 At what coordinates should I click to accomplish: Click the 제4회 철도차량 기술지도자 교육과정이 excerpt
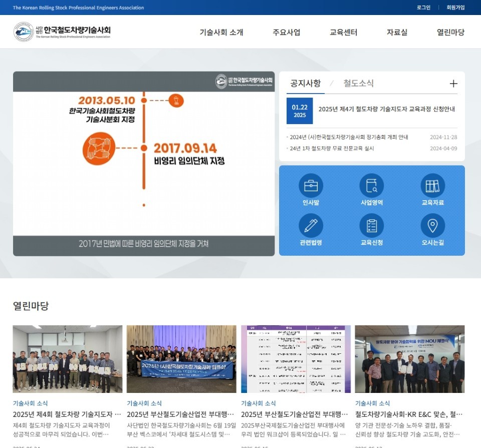[x=61, y=429]
